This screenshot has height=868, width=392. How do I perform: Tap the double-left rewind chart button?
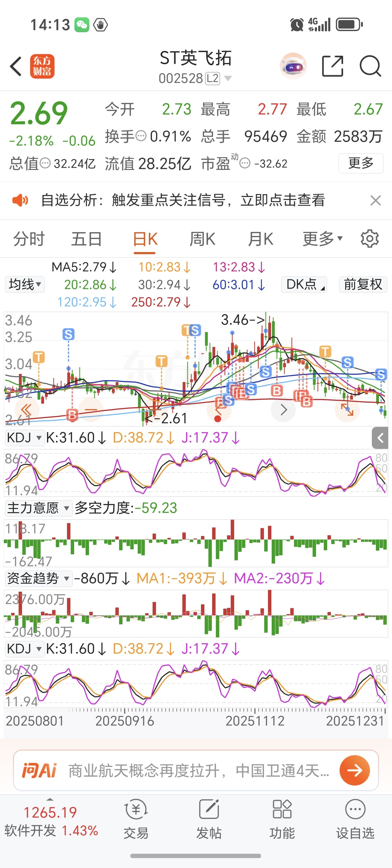click(26, 410)
